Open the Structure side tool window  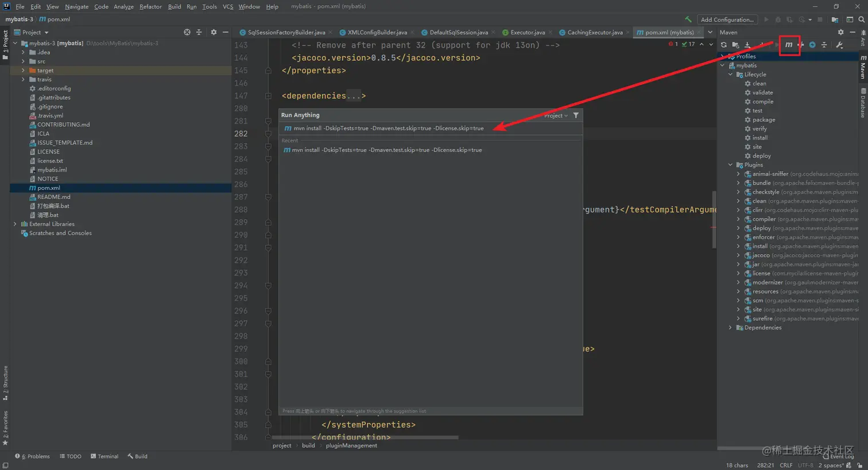[5, 383]
